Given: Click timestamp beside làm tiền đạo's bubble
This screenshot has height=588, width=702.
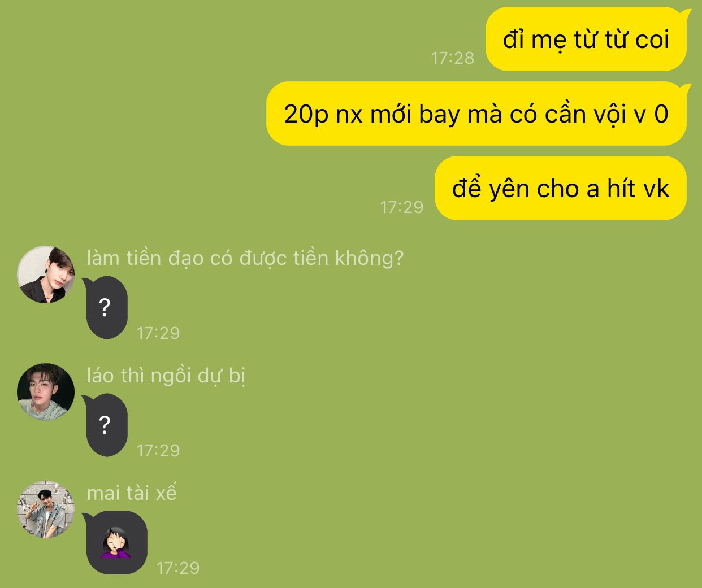Looking at the screenshot, I should [x=158, y=333].
